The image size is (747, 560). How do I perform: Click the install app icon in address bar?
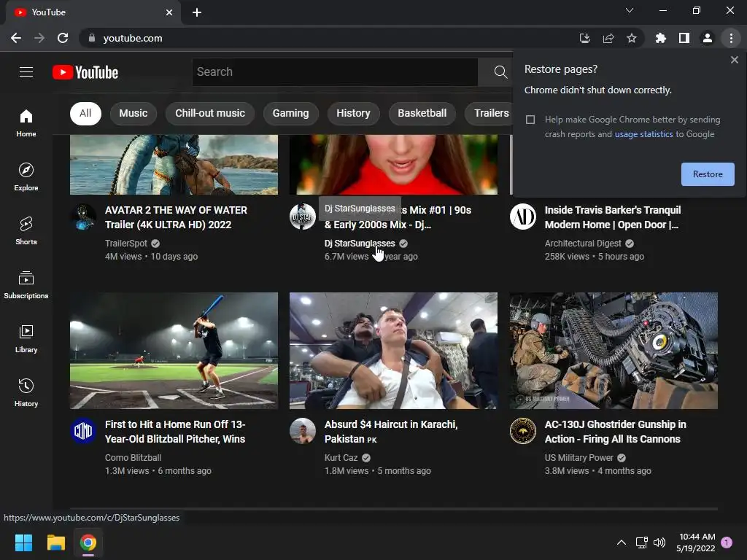click(584, 38)
